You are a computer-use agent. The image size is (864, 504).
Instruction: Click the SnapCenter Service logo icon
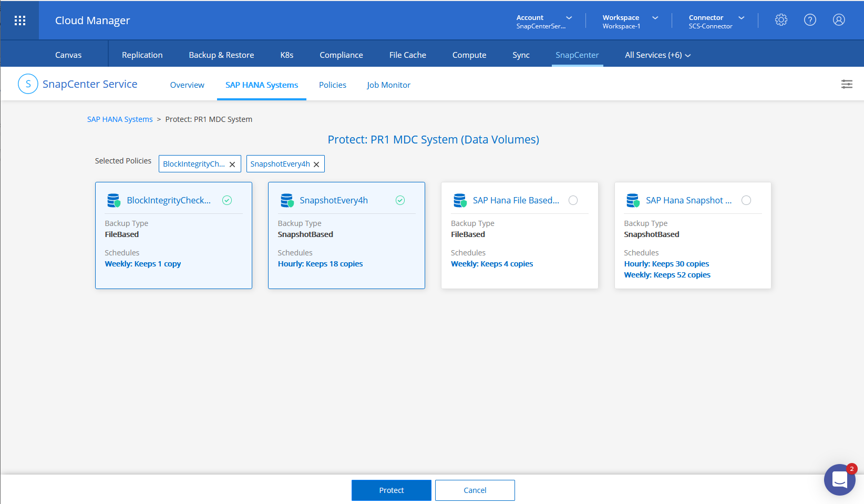pos(28,84)
